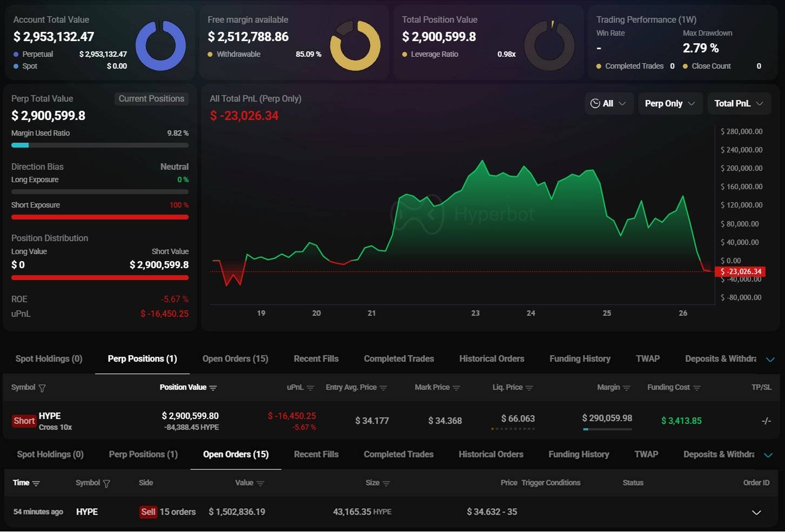Sort by Funding Cost icon

pos(697,388)
